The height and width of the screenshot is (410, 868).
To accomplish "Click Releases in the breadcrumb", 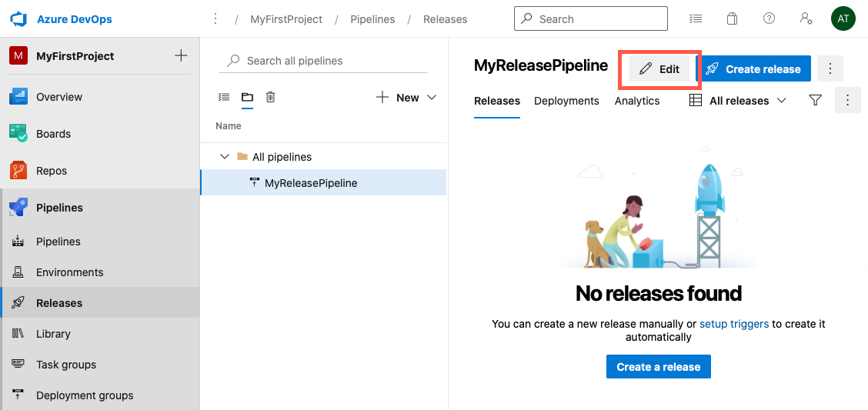I will point(445,19).
